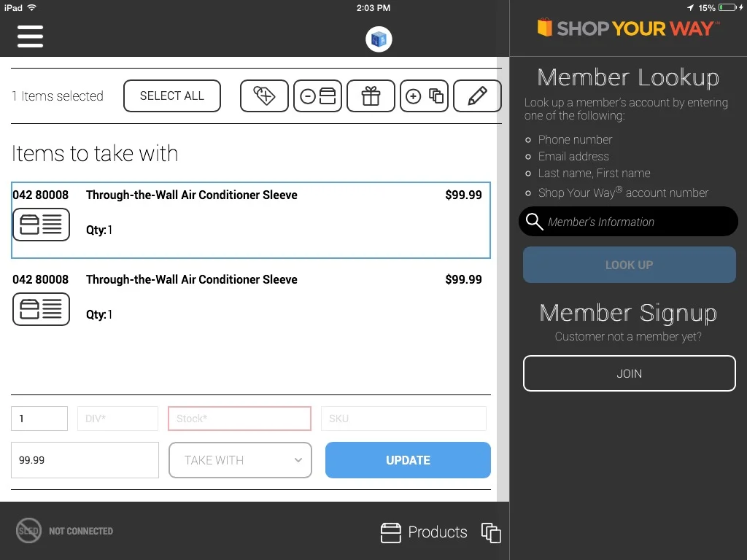Screen dimensions: 747x560
Task: Click the 'Items to take with' heading
Action: click(x=95, y=153)
